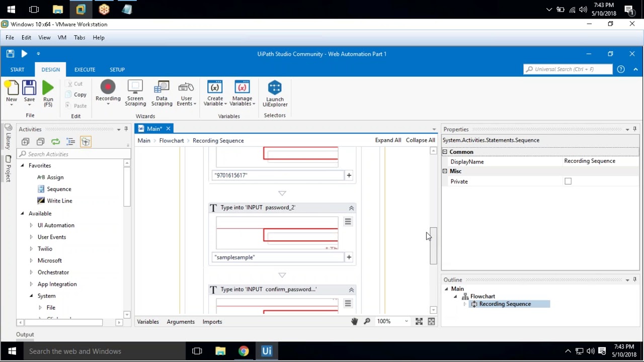Switch to the SETUP ribbon tab
The image size is (644, 362).
coord(117,69)
